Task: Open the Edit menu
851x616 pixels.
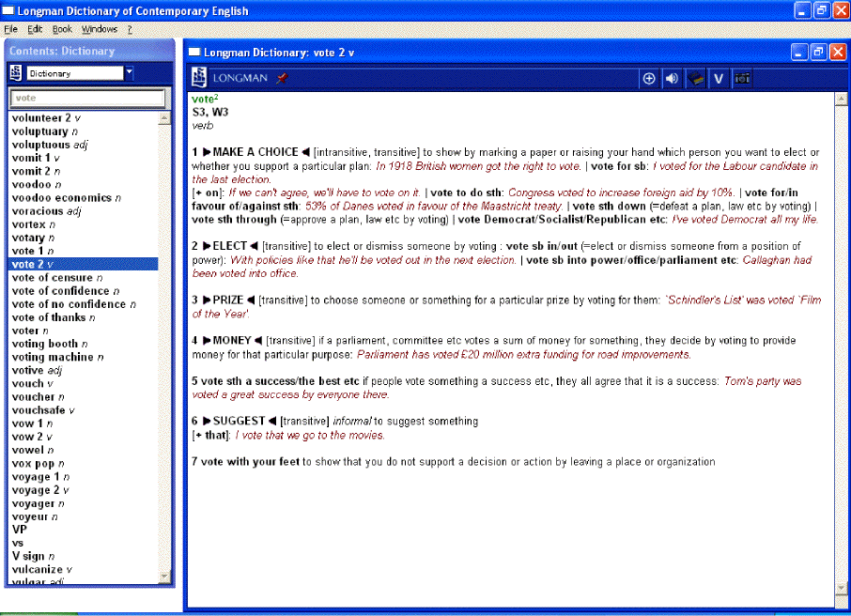Action: coord(35,29)
